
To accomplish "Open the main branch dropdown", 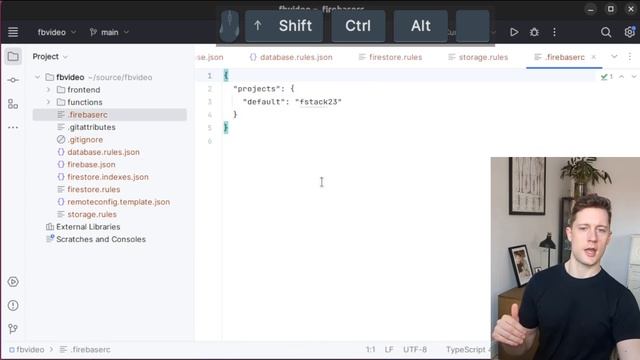I will (x=109, y=32).
